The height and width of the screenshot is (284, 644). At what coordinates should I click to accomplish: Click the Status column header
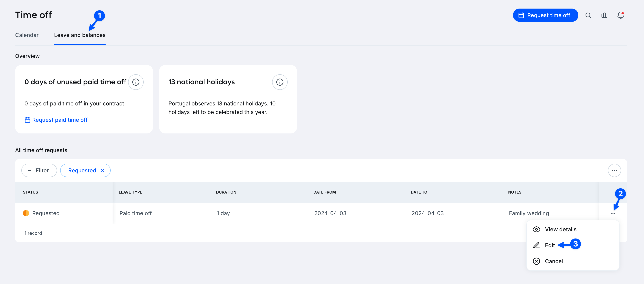[30, 192]
